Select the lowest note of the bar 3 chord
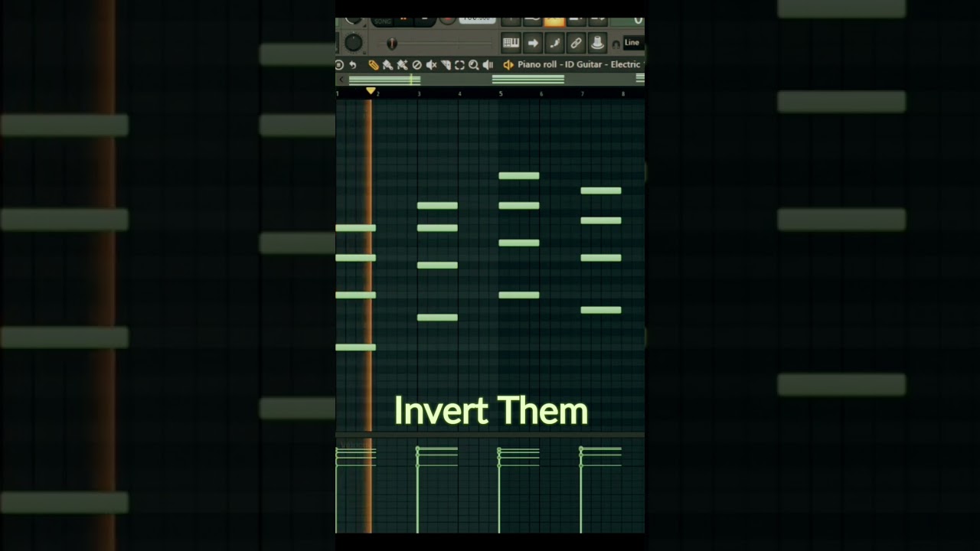Screen dimensions: 980x551 point(437,318)
